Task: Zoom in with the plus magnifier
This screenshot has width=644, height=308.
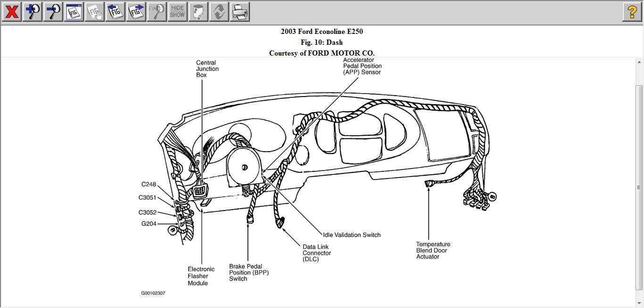Action: tap(32, 12)
